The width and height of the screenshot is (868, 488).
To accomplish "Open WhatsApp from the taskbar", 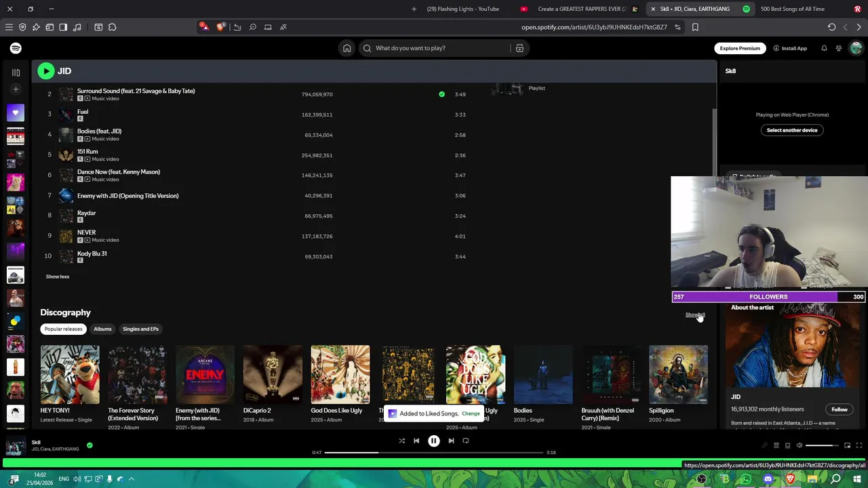I will point(746,479).
